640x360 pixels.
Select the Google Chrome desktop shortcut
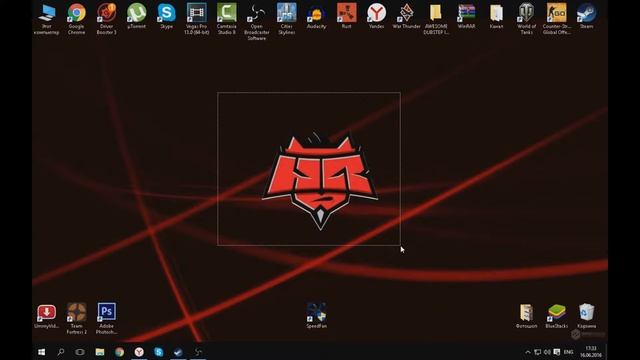76,19
